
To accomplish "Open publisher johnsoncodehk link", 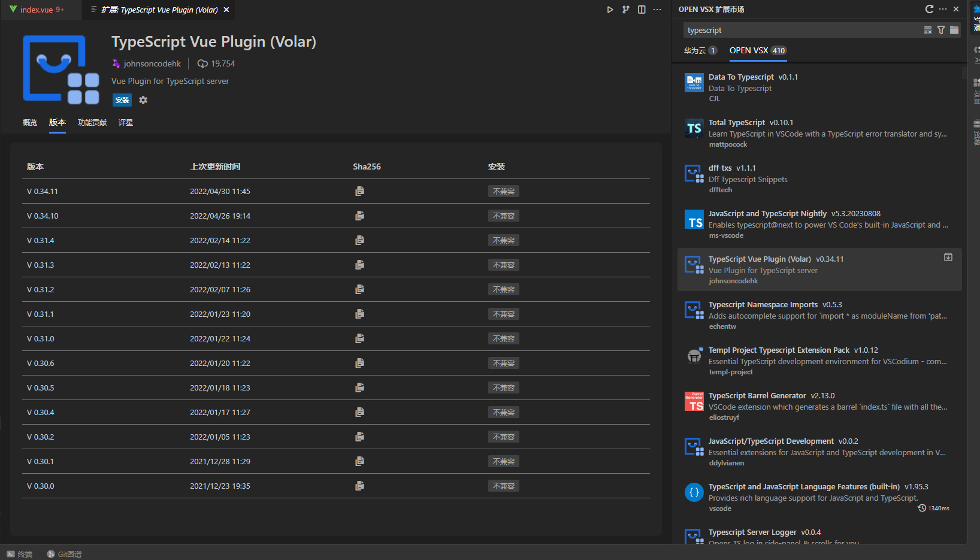I will [x=152, y=63].
